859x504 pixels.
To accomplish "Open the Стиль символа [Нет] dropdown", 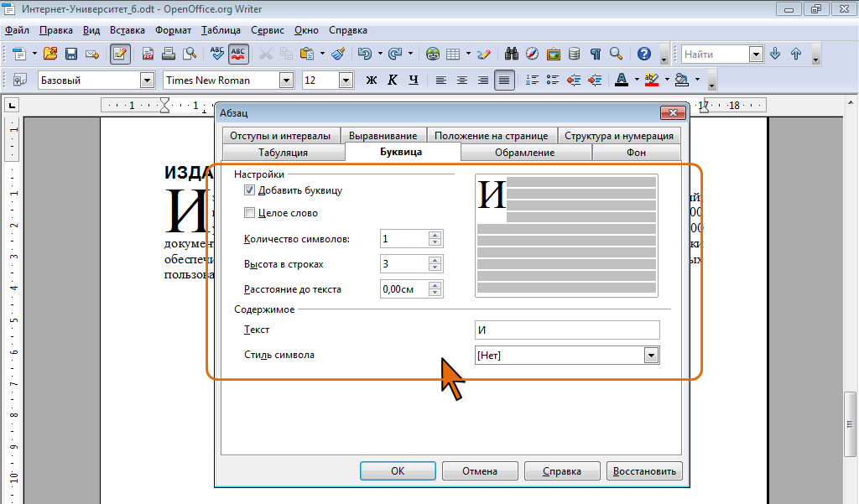I will tap(651, 356).
